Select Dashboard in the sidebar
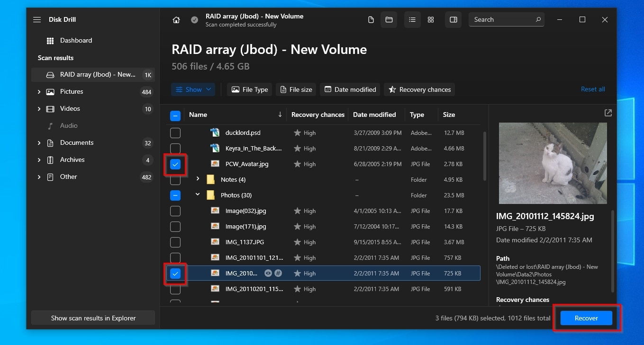644x345 pixels. point(76,41)
